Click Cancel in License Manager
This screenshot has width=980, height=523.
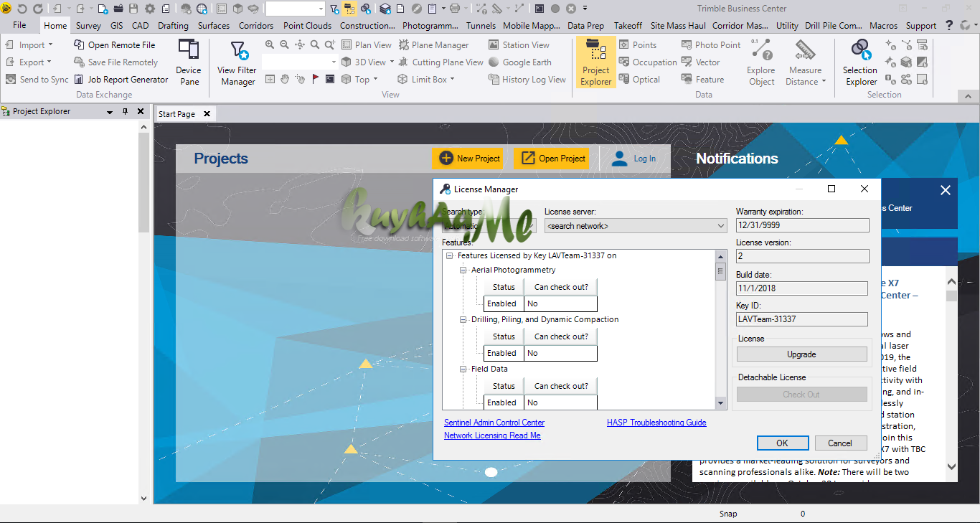[840, 443]
